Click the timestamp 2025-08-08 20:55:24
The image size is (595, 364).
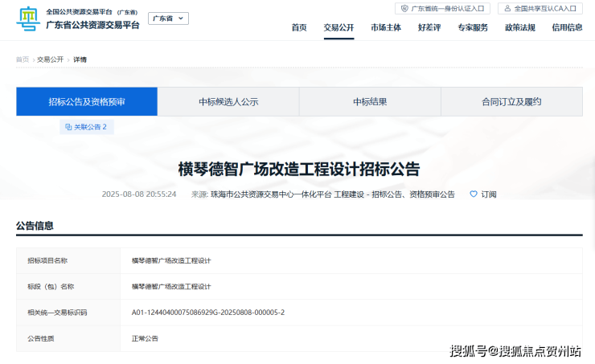tap(139, 194)
